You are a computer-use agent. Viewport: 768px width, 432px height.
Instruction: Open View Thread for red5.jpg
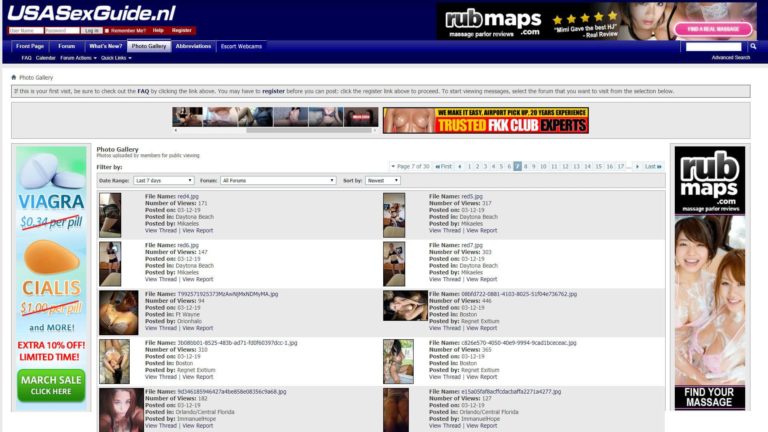(445, 230)
